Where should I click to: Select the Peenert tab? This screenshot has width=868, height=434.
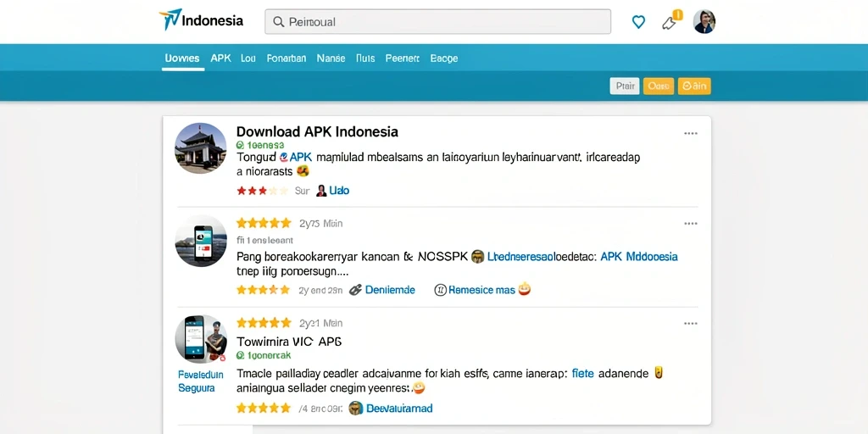403,58
